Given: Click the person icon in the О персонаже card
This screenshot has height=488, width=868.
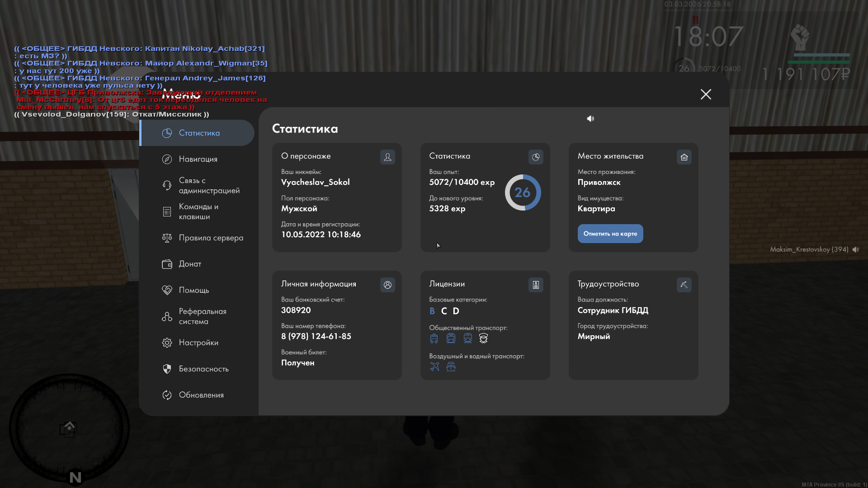Looking at the screenshot, I should [387, 157].
